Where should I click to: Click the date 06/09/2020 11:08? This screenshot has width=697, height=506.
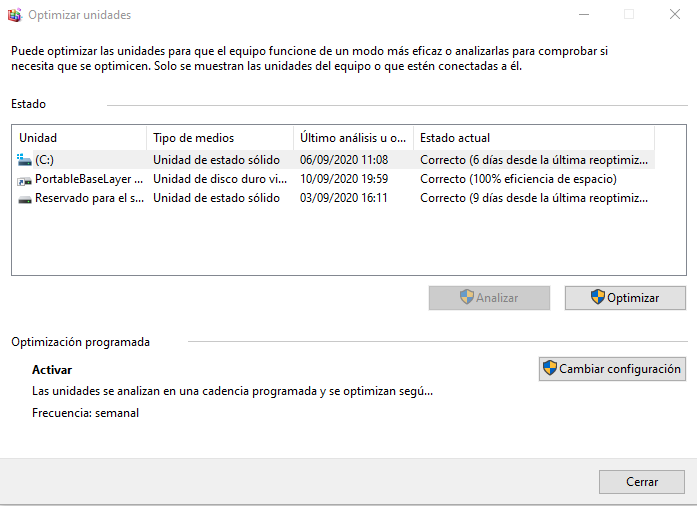point(344,160)
